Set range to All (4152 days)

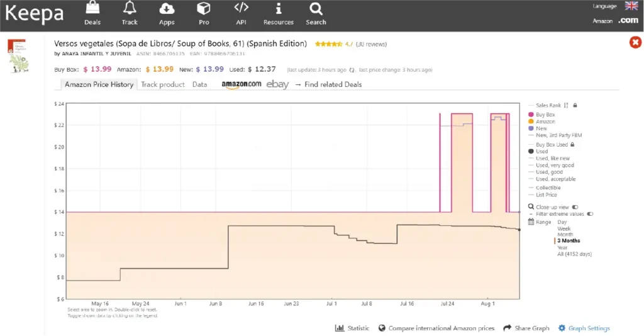tap(574, 254)
